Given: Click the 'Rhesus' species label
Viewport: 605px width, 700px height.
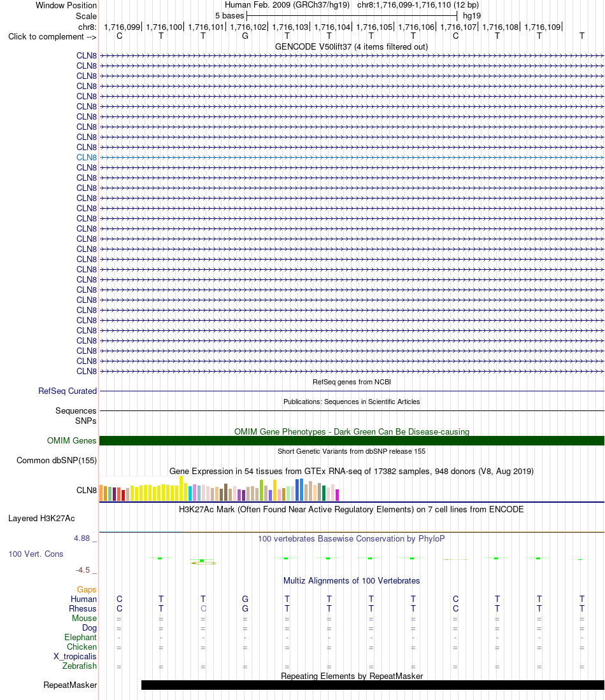Looking at the screenshot, I should (83, 608).
